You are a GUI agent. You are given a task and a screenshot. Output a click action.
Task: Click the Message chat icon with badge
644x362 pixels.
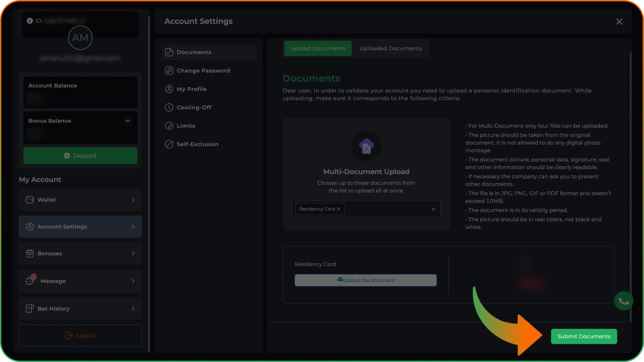[x=31, y=280]
